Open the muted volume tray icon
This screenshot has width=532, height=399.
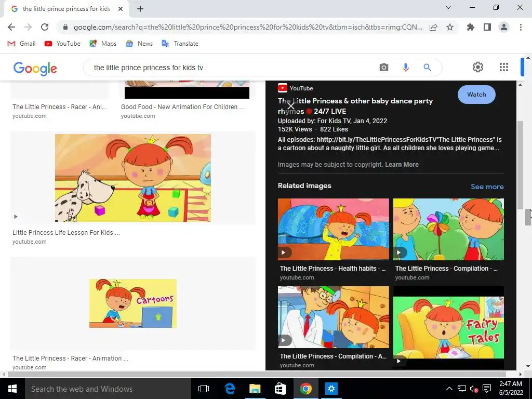(x=474, y=389)
